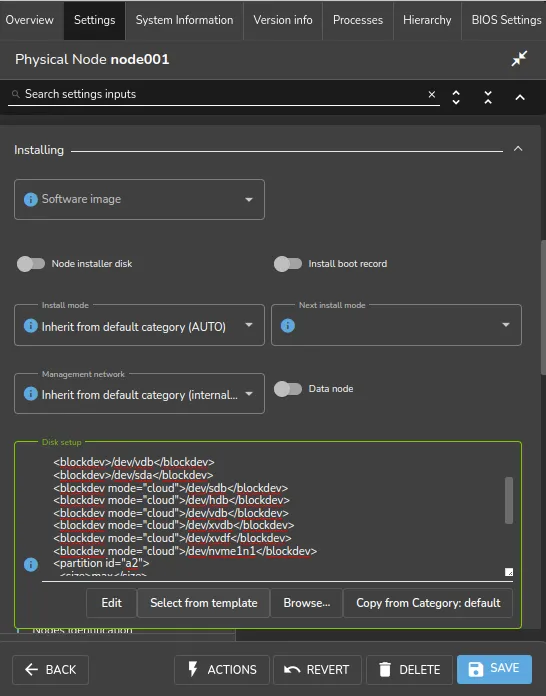This screenshot has width=546, height=696.
Task: Click the disk setup text scrollbar
Action: [509, 500]
